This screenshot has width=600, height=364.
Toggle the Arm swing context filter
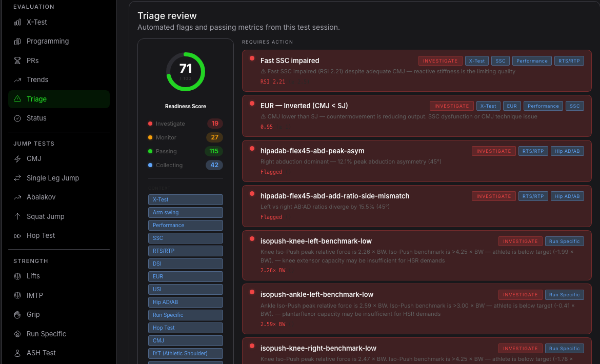[x=186, y=213]
